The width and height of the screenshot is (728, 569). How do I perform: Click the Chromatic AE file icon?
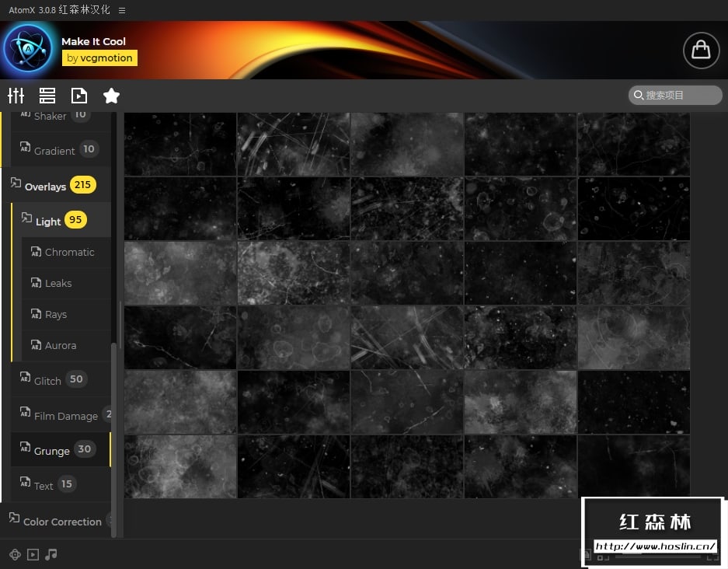pos(36,252)
